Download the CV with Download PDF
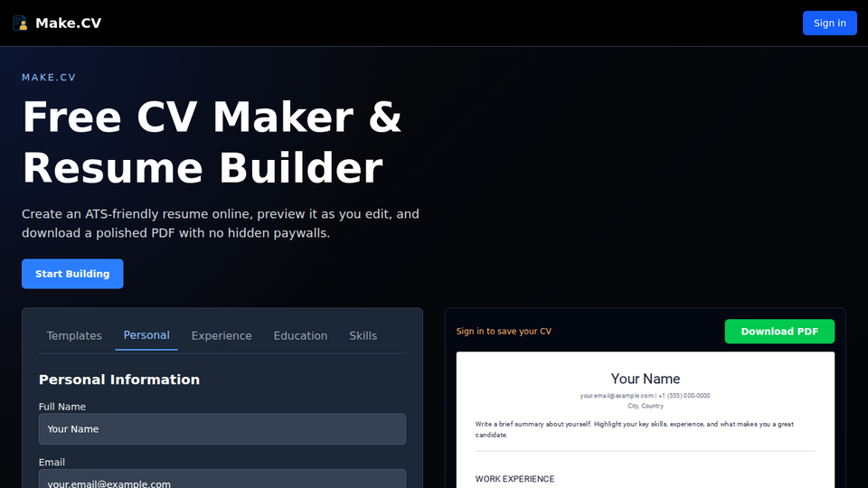The image size is (868, 488). click(x=779, y=332)
